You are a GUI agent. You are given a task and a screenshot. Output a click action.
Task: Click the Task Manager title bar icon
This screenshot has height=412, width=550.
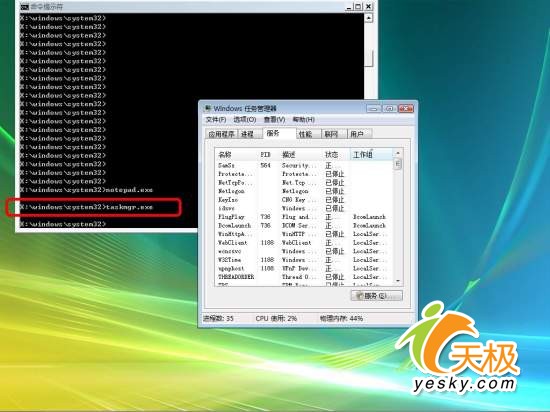pos(208,108)
